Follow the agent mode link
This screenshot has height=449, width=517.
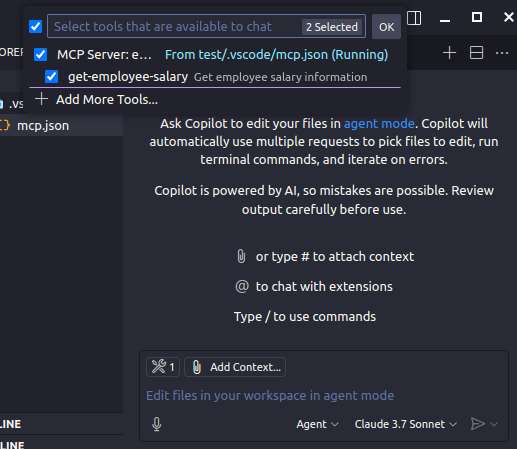pyautogui.click(x=379, y=124)
